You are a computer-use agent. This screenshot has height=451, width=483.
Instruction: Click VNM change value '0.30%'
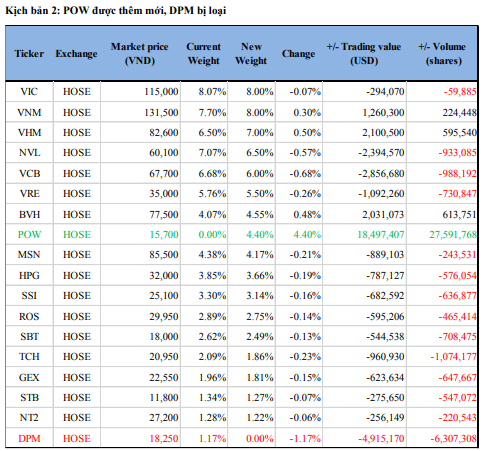[307, 113]
